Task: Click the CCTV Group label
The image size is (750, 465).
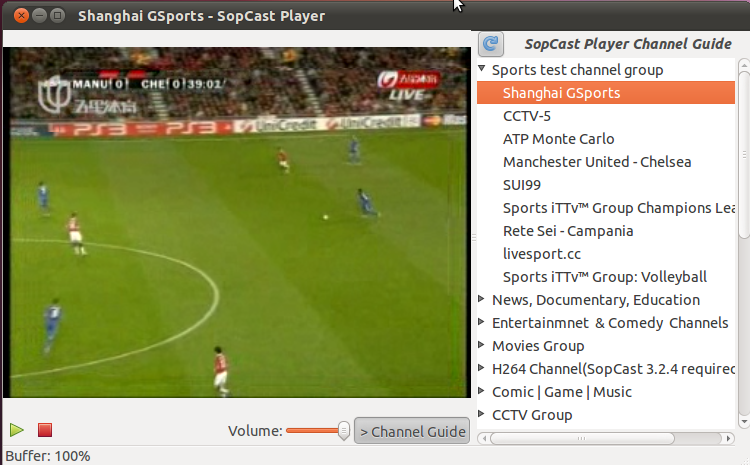Action: click(532, 415)
